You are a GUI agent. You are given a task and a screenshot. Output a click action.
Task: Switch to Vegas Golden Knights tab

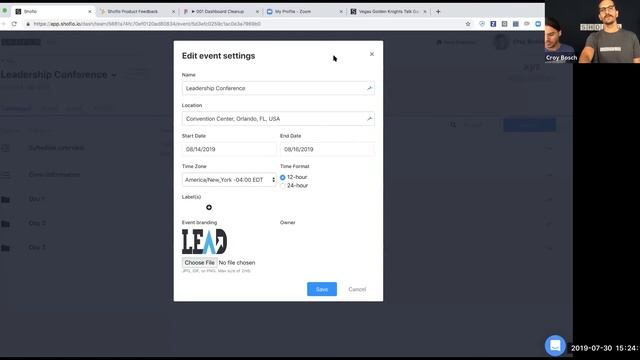point(389,11)
